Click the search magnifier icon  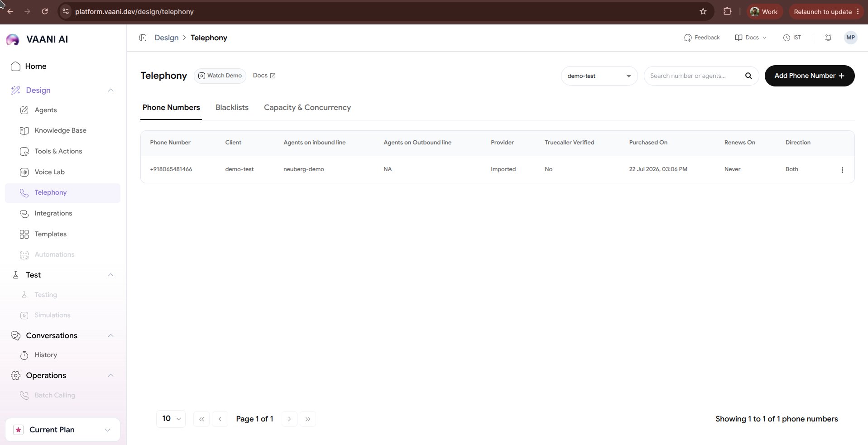pos(748,76)
